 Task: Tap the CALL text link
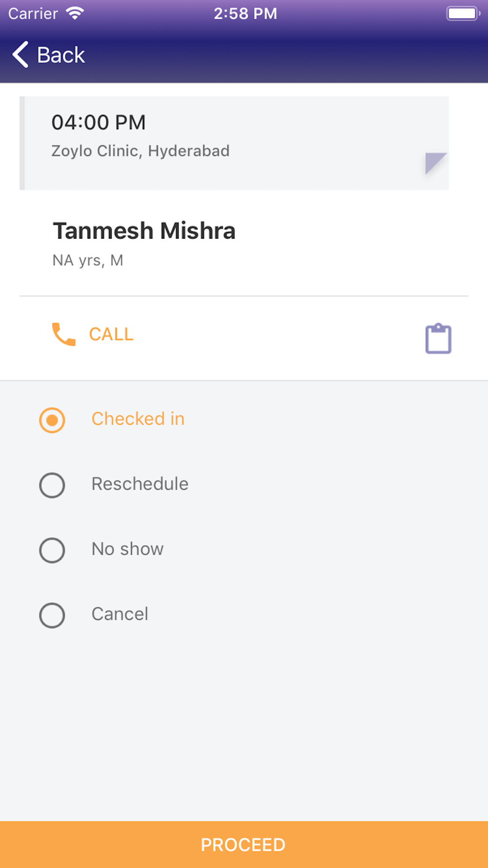pos(111,334)
